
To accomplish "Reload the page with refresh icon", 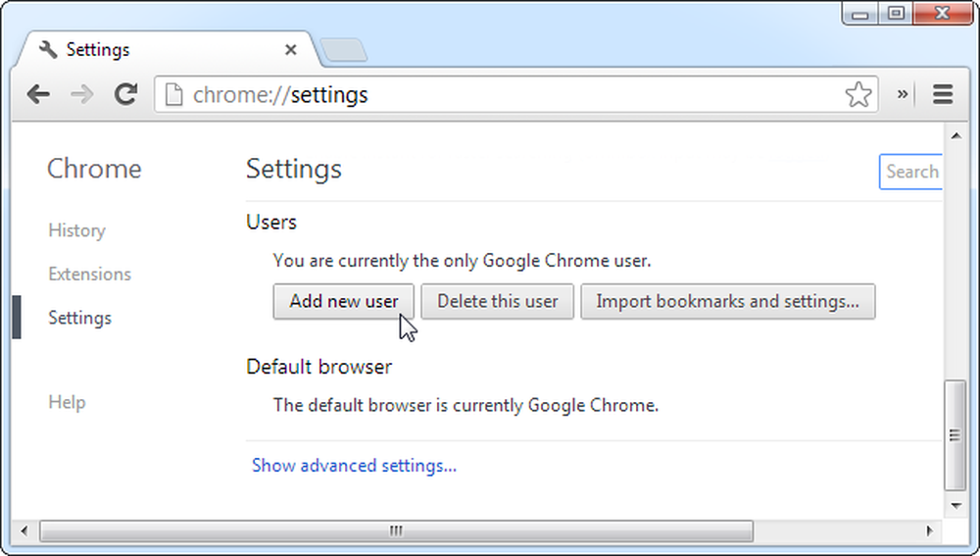I will pos(125,94).
